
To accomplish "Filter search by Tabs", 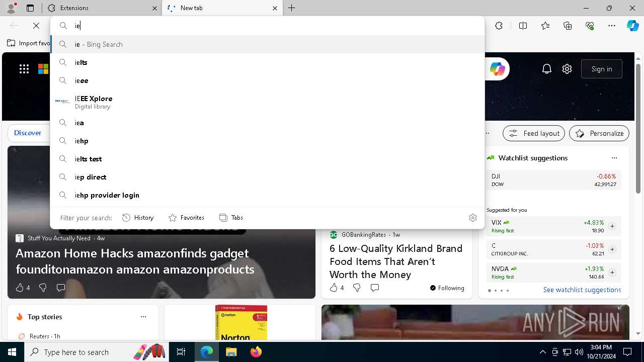I will click(x=231, y=218).
